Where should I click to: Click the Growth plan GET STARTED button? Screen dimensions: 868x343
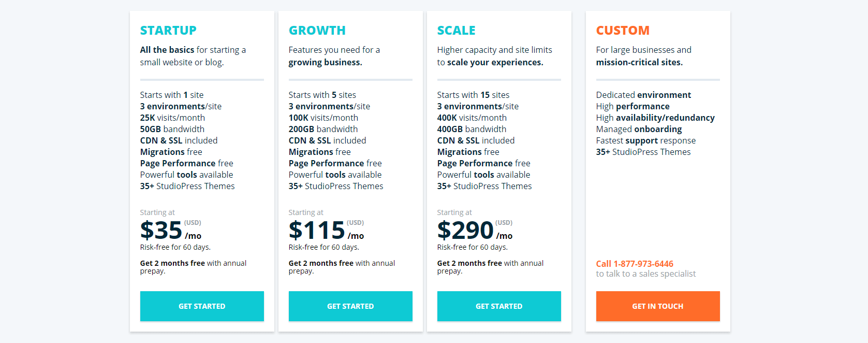point(350,306)
